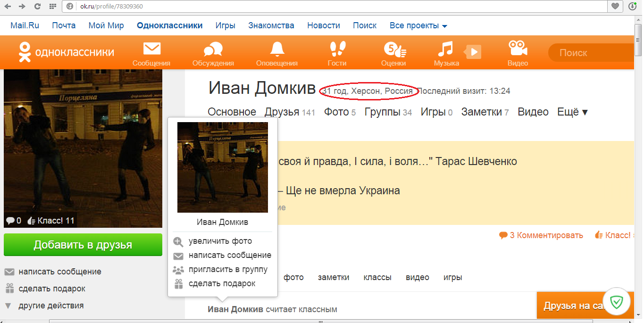Screen dimensions: 644x323
Task: Open the Оповещения bell icon
Action: 277,49
